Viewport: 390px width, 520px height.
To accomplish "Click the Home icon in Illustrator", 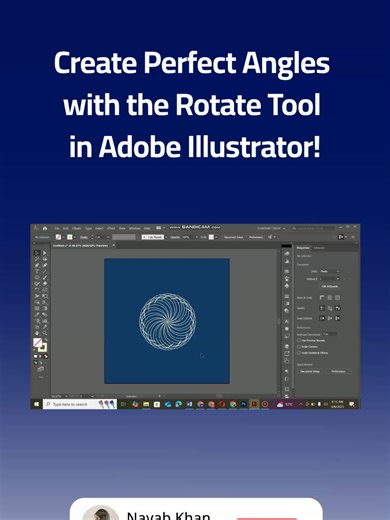I will [x=45, y=228].
